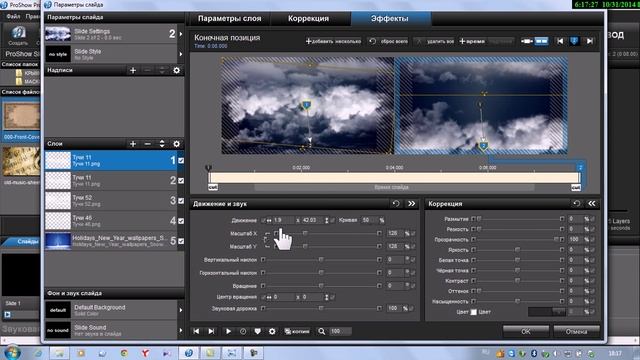The width and height of the screenshot is (640, 360).
Task: Select the Holidays_New_Year_wallpapers layer row
Action: (111, 241)
